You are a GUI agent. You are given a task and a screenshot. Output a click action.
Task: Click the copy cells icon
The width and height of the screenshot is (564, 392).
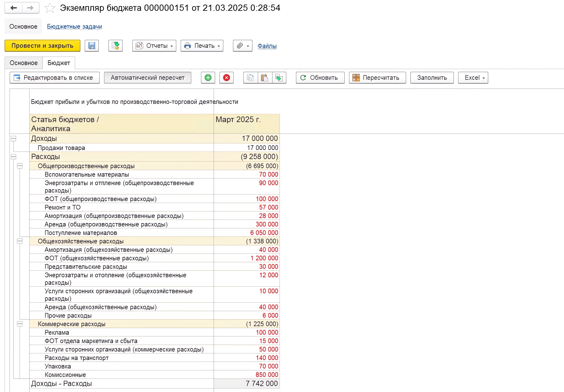(x=250, y=78)
